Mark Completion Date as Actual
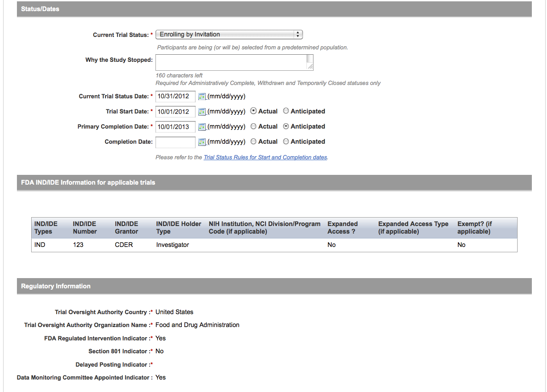The height and width of the screenshot is (392, 547). pyautogui.click(x=253, y=141)
